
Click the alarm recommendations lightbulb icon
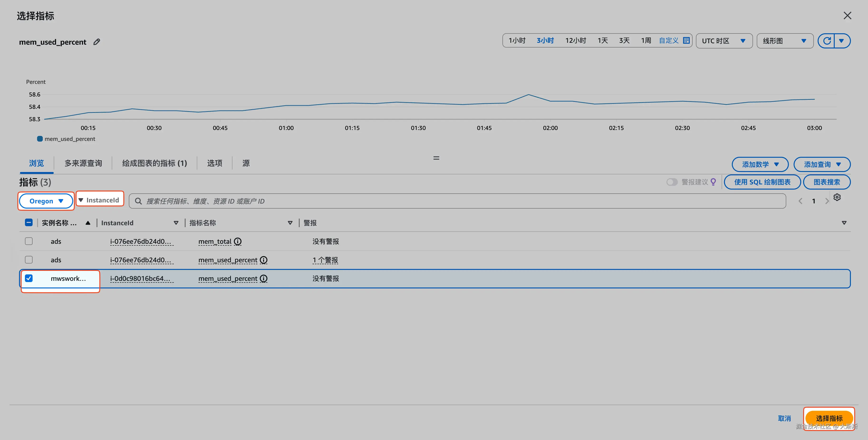[713, 182]
